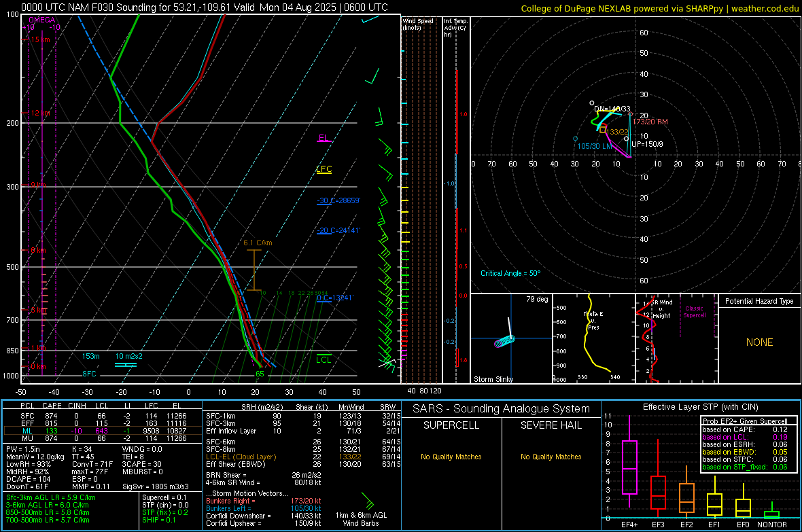The image size is (802, 532).
Task: Select the yellow LFC level marker
Action: pos(324,169)
